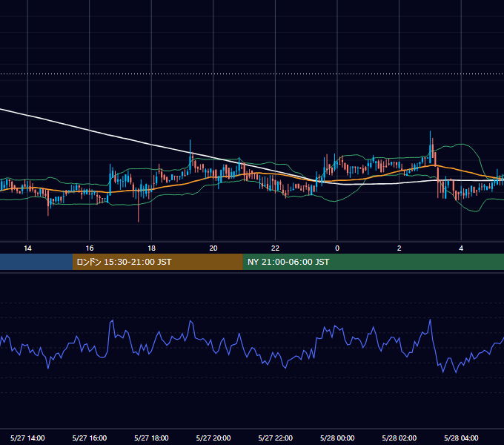Click the NY 21:00-06:00 JST session bar
The width and height of the screenshot is (504, 445).
[x=373, y=262]
